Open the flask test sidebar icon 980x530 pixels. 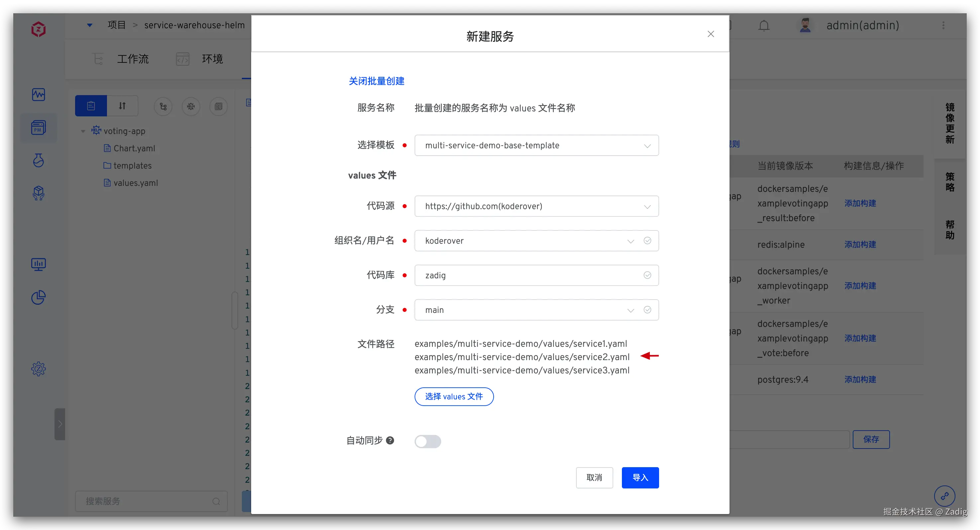[39, 160]
